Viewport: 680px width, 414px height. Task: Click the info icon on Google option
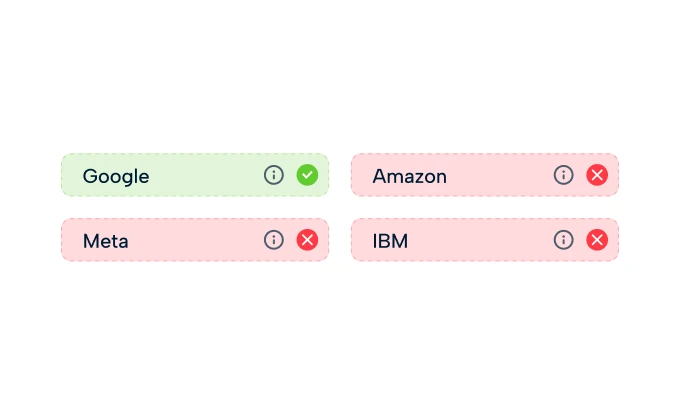click(274, 175)
